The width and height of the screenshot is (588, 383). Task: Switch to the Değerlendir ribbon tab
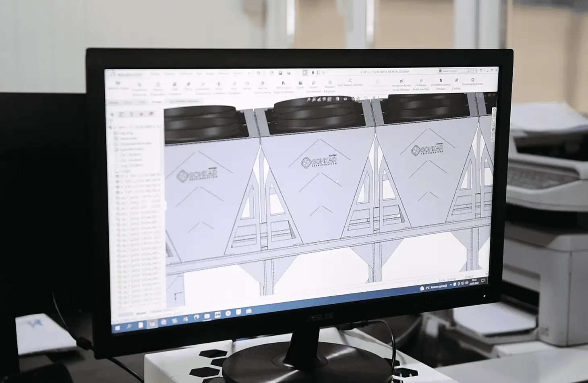pyautogui.click(x=156, y=102)
